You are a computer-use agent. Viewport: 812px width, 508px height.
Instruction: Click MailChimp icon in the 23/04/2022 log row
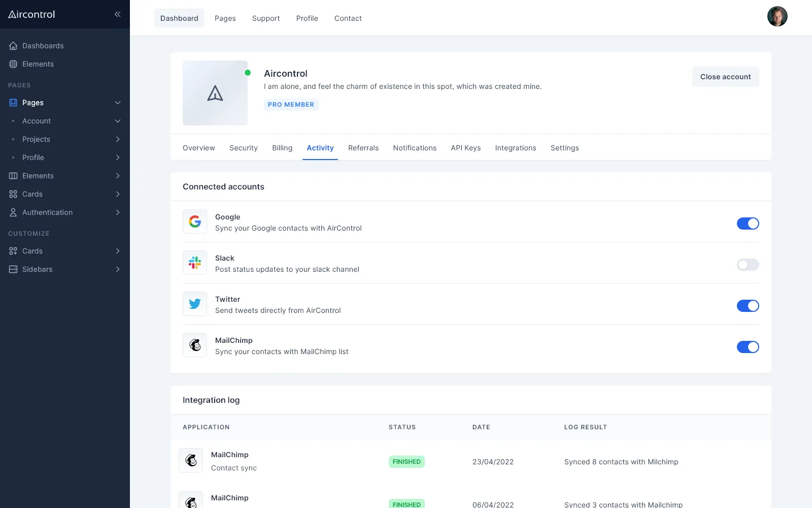191,460
